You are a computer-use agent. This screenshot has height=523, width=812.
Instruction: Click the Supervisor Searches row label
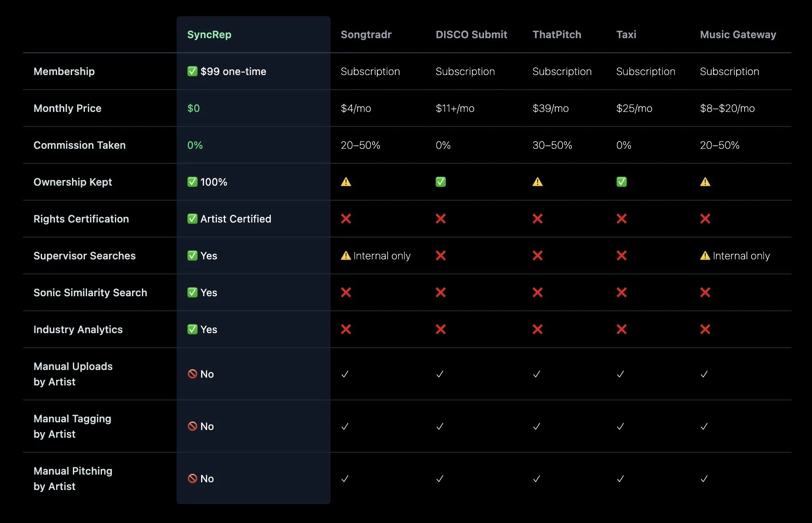click(84, 256)
